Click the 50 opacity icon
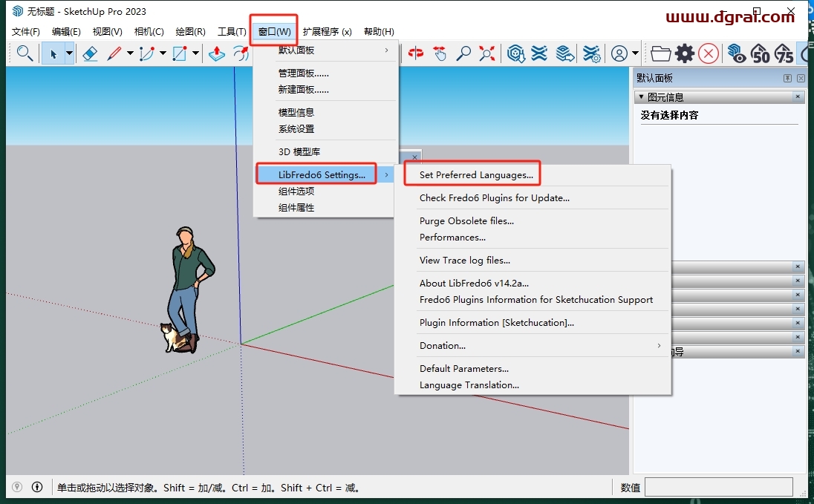This screenshot has width=814, height=504. pyautogui.click(x=760, y=53)
